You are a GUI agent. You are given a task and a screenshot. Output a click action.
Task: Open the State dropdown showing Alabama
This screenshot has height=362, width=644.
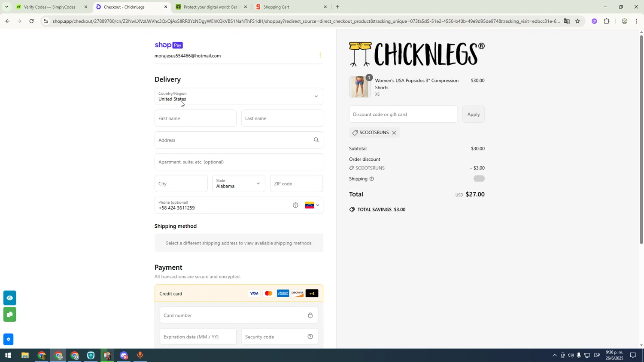click(x=239, y=184)
